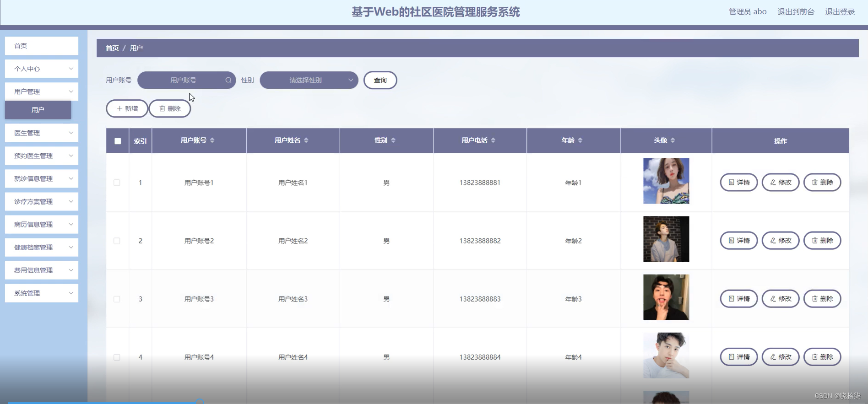Click the video progress bar at bottom
Screen dimensions: 868x404
coord(434,403)
